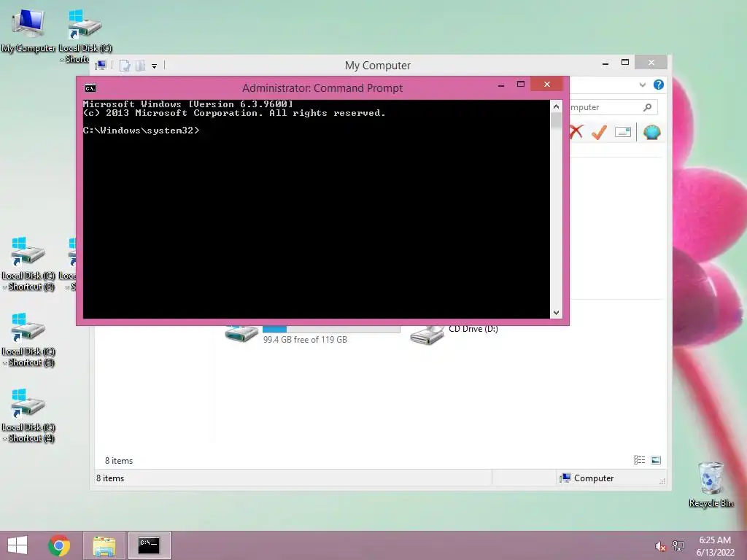Image resolution: width=747 pixels, height=560 pixels.
Task: Open the Command Prompt system menu icon
Action: (x=90, y=88)
